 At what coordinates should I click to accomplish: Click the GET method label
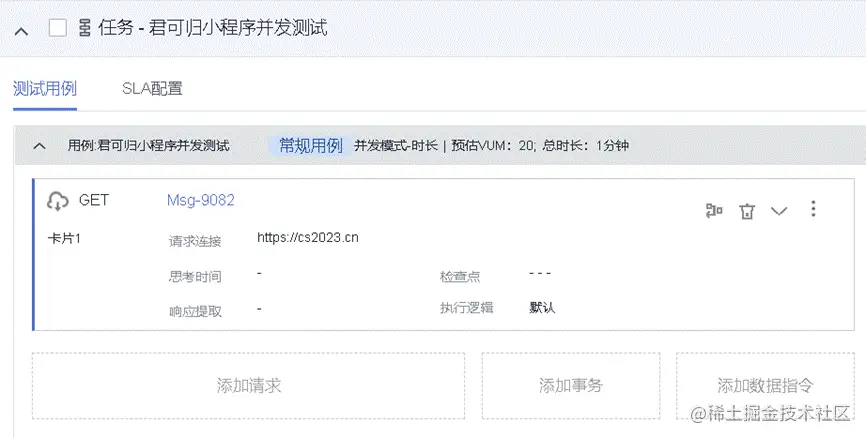point(94,200)
